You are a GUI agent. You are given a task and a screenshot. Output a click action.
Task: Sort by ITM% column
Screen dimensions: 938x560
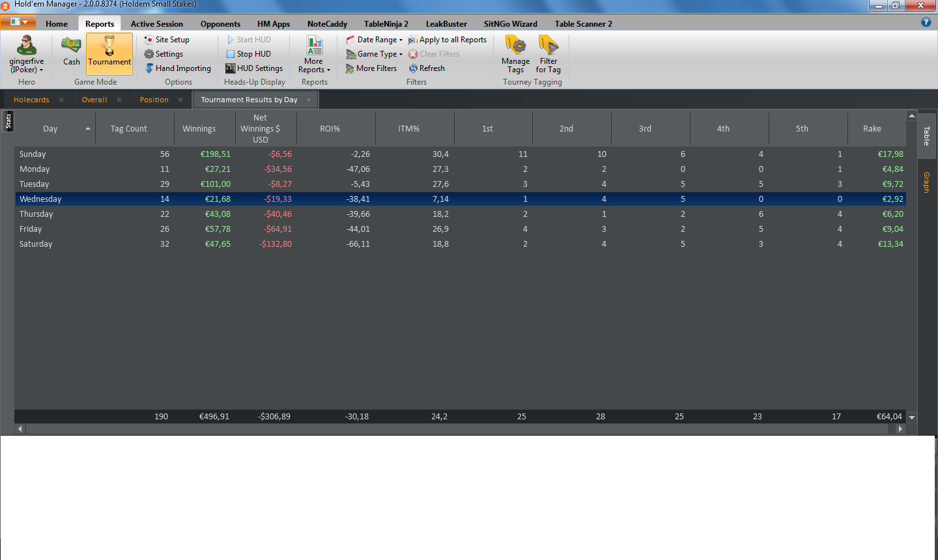[x=415, y=129]
